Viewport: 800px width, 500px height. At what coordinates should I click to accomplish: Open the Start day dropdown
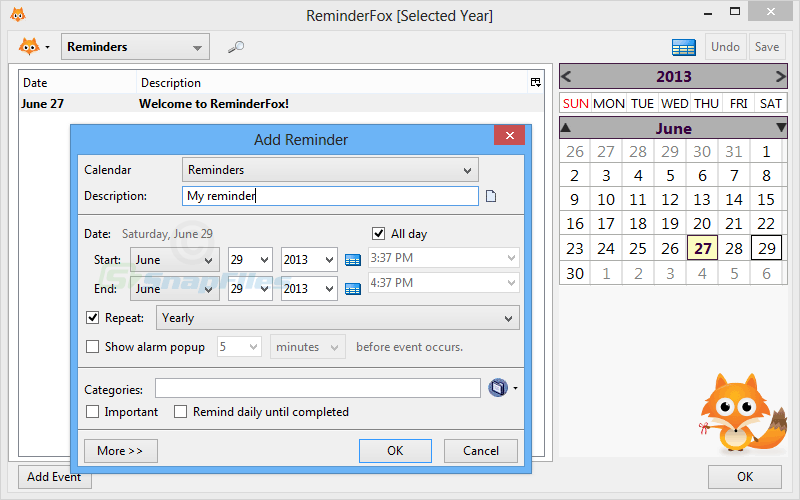pyautogui.click(x=250, y=260)
